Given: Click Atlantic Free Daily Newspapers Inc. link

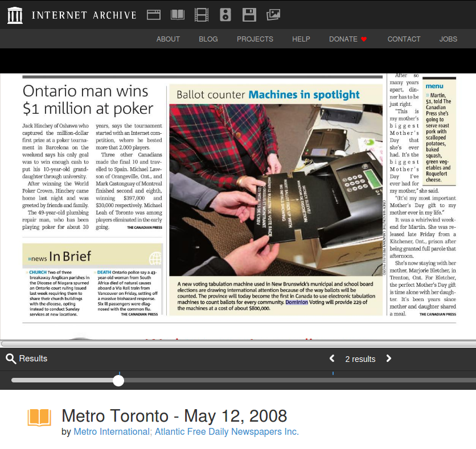Looking at the screenshot, I should coord(227,432).
